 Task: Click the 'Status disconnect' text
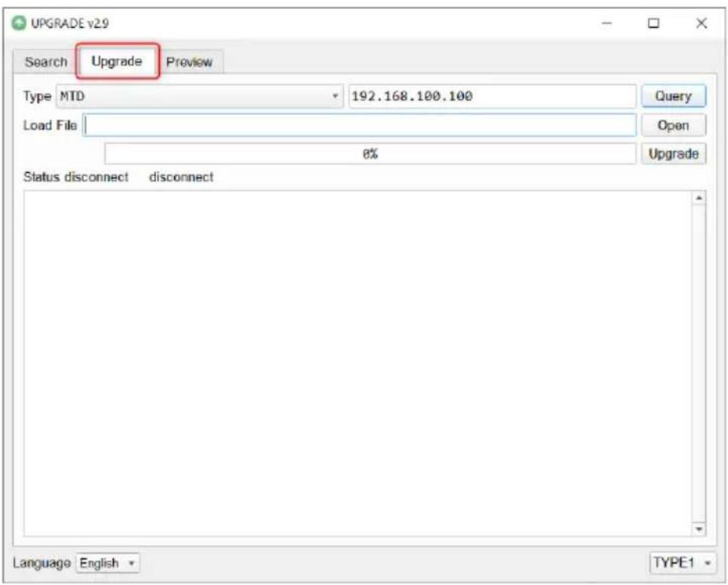tap(75, 176)
